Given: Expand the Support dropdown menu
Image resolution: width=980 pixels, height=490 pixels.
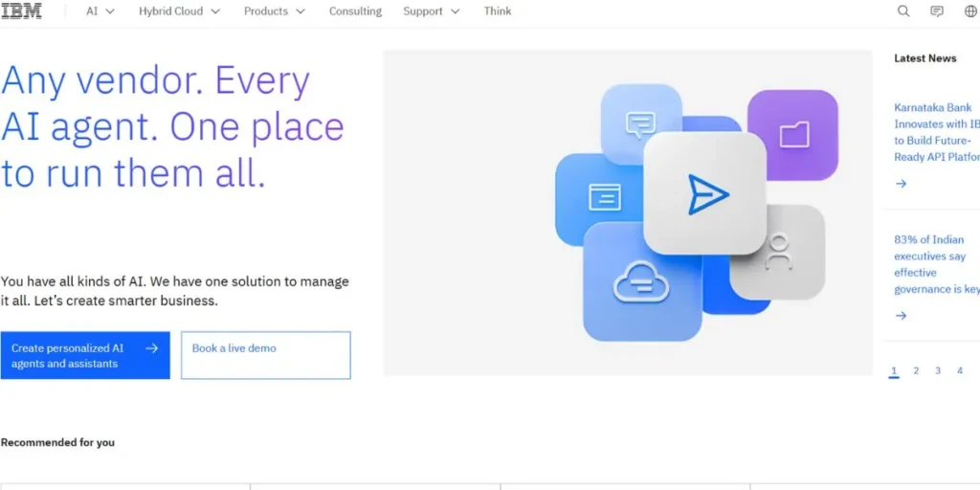Looking at the screenshot, I should [x=431, y=11].
